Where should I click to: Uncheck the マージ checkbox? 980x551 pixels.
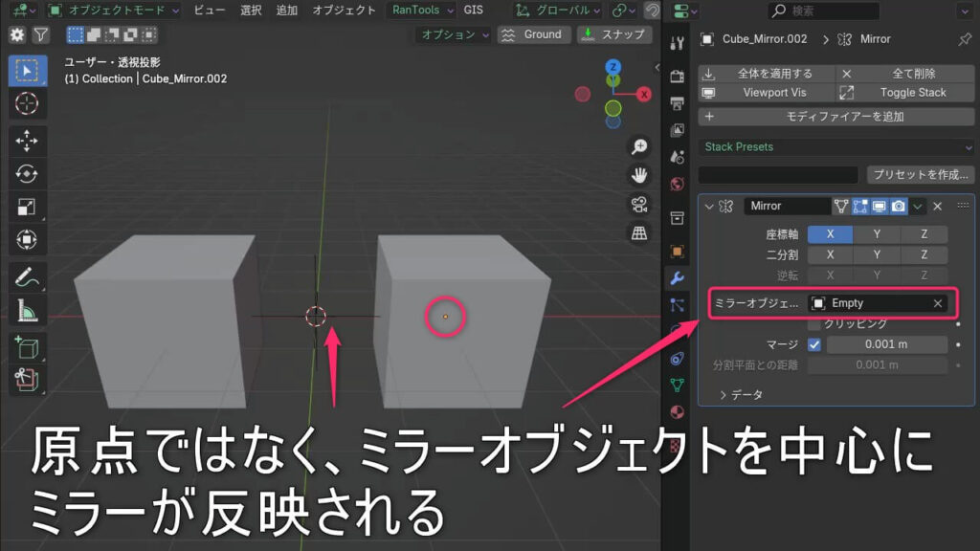pos(814,344)
